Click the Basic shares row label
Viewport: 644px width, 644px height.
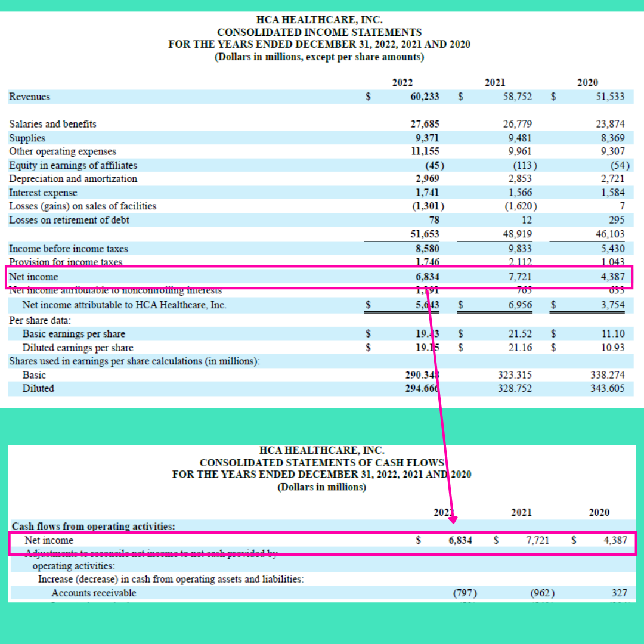click(34, 376)
